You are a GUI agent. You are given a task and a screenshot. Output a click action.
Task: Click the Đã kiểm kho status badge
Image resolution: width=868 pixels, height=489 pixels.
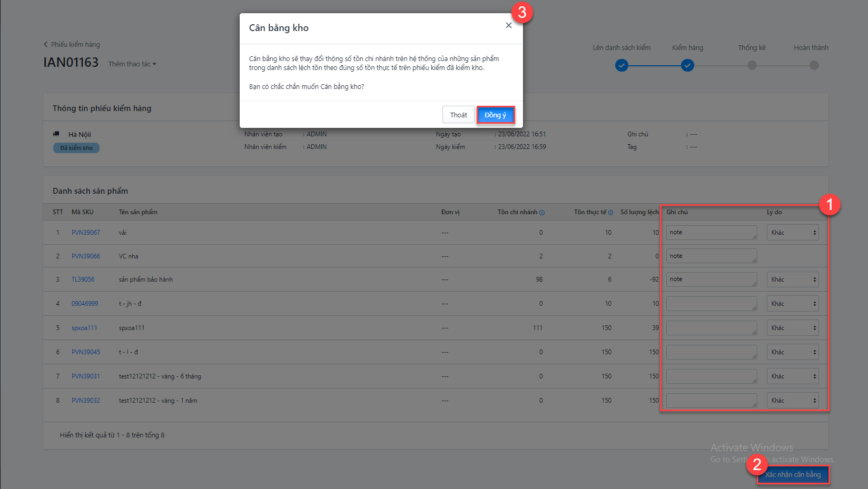(76, 148)
